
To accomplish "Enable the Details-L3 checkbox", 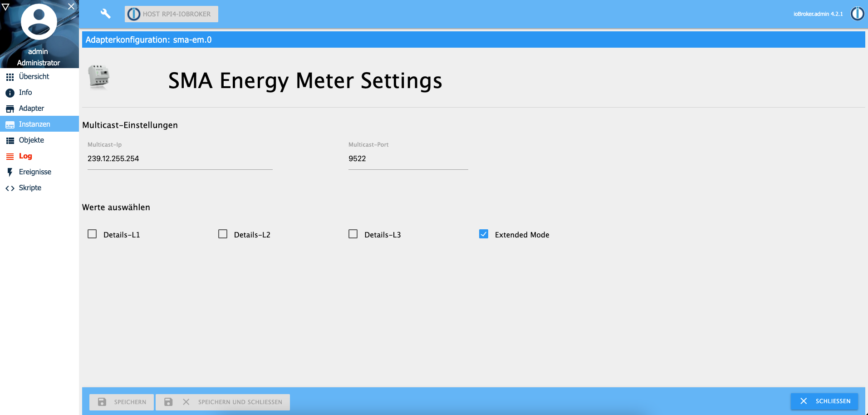I will click(x=353, y=234).
